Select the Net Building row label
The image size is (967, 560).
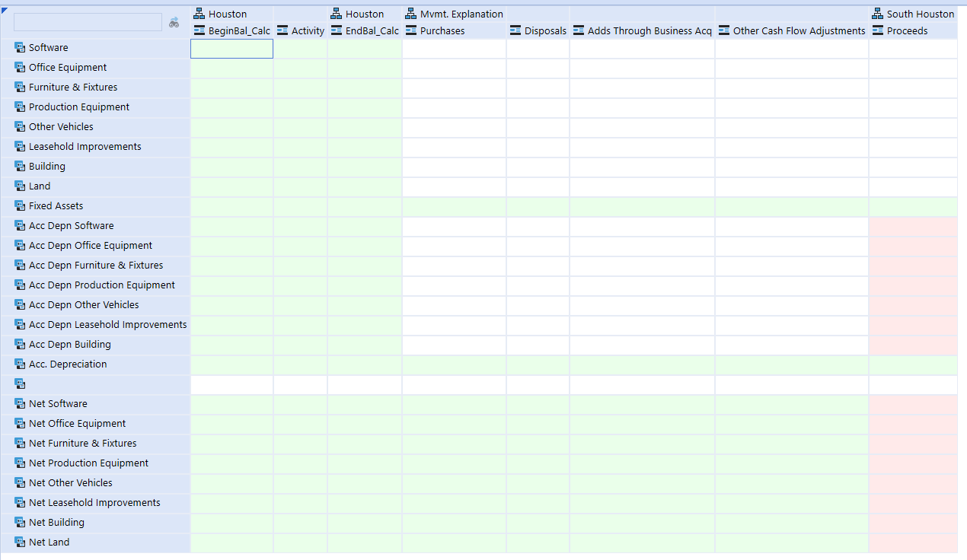56,523
